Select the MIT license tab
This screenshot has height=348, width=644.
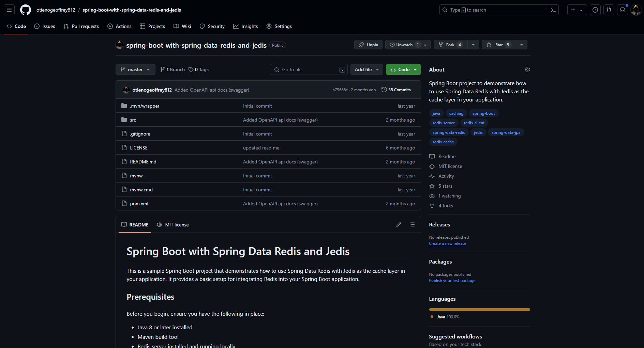tap(173, 225)
